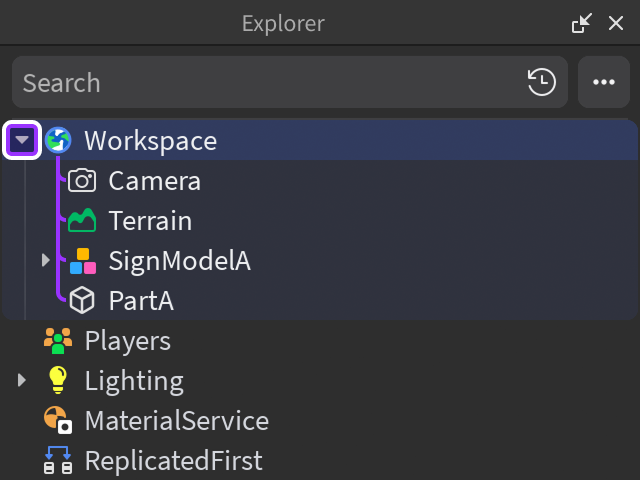Viewport: 640px width, 480px height.
Task: Click the SignModelA model icon
Action: 82,261
